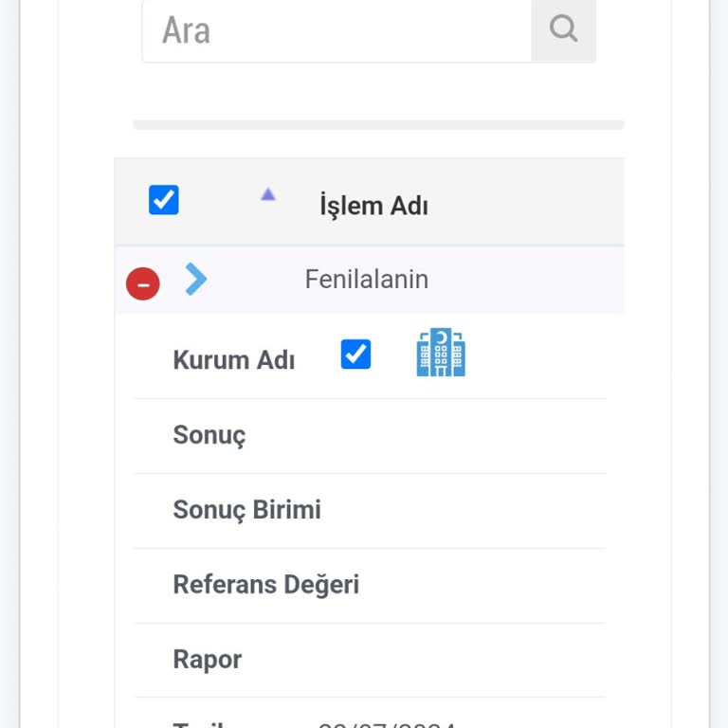Select the Rapor label
This screenshot has width=728, height=728.
(207, 660)
